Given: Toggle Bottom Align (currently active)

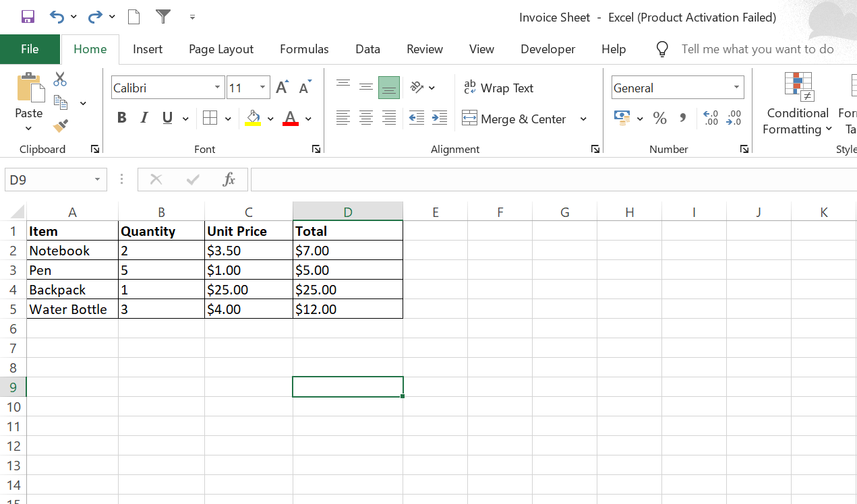Looking at the screenshot, I should pyautogui.click(x=389, y=88).
